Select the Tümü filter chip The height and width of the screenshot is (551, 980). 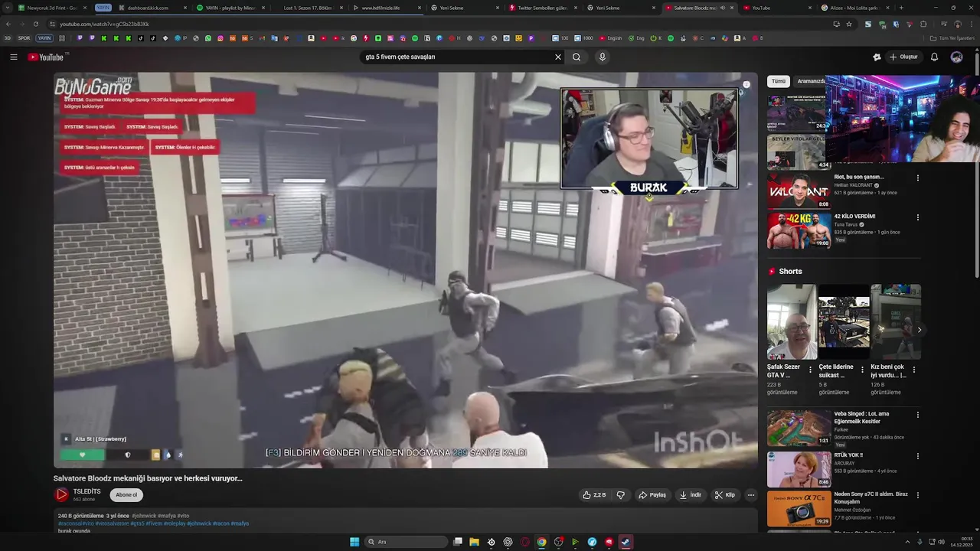779,81
